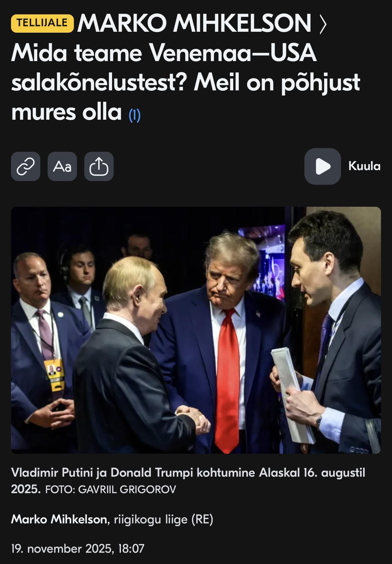392x564 pixels.
Task: Open the comments via the (1) counter
Action: click(135, 115)
